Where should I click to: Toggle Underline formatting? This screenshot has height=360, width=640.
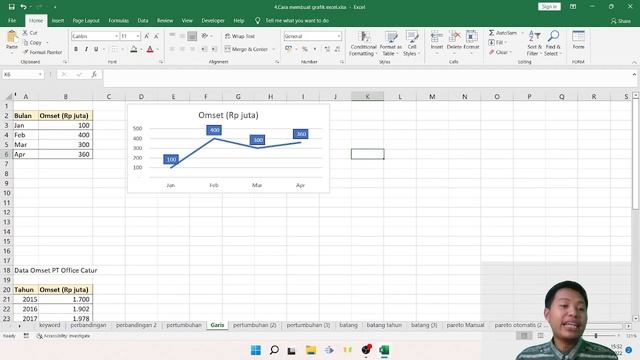point(96,49)
